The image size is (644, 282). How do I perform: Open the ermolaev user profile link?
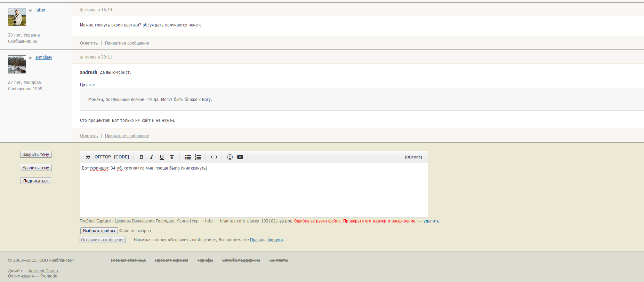pyautogui.click(x=44, y=57)
